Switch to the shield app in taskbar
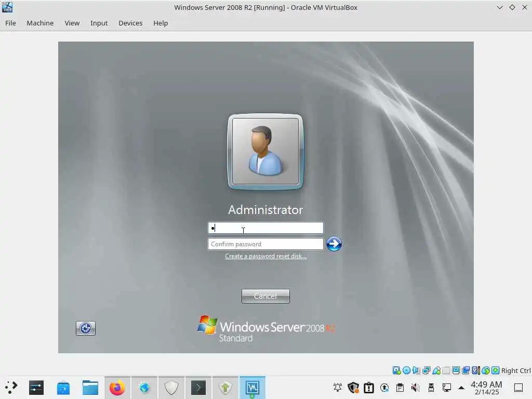532x399 pixels. tap(171, 388)
